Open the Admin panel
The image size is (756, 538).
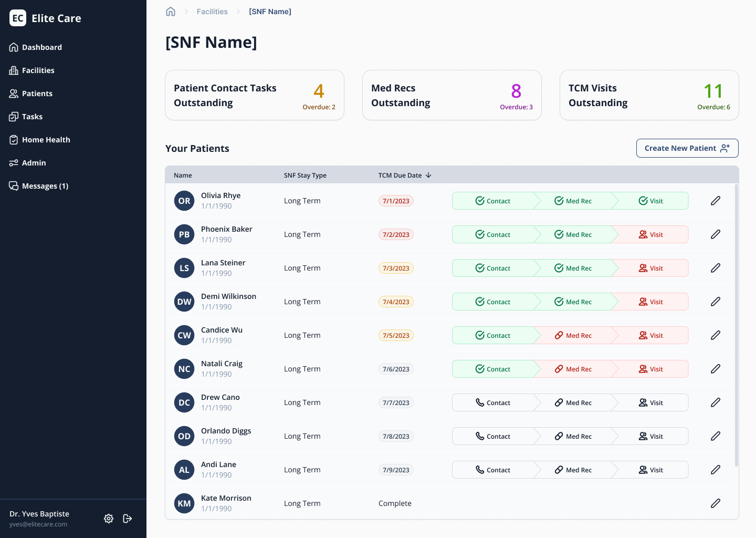[34, 162]
